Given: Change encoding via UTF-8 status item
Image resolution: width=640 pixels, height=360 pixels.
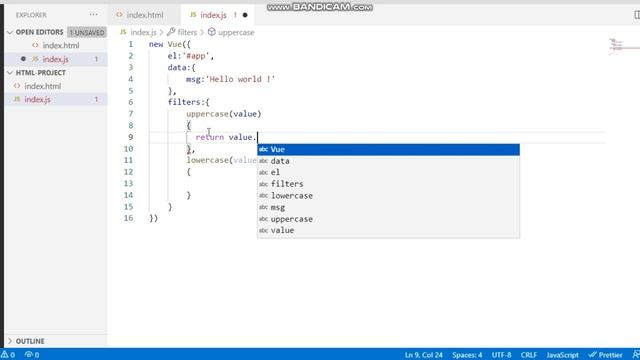Looking at the screenshot, I should point(501,355).
